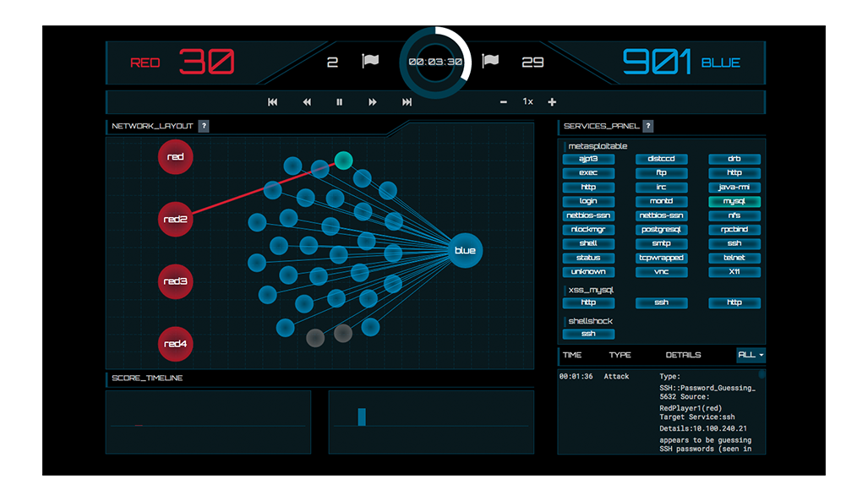The image size is (868, 501).
Task: Click the blue bar in score timeline
Action: click(x=362, y=417)
